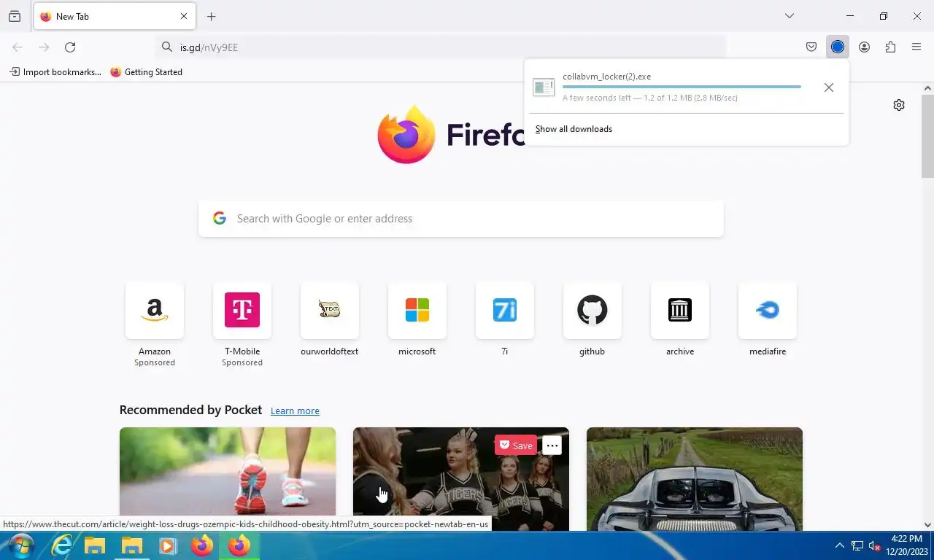This screenshot has height=560, width=934.
Task: Click the collabvm_locker(2).exe file icon
Action: (544, 87)
